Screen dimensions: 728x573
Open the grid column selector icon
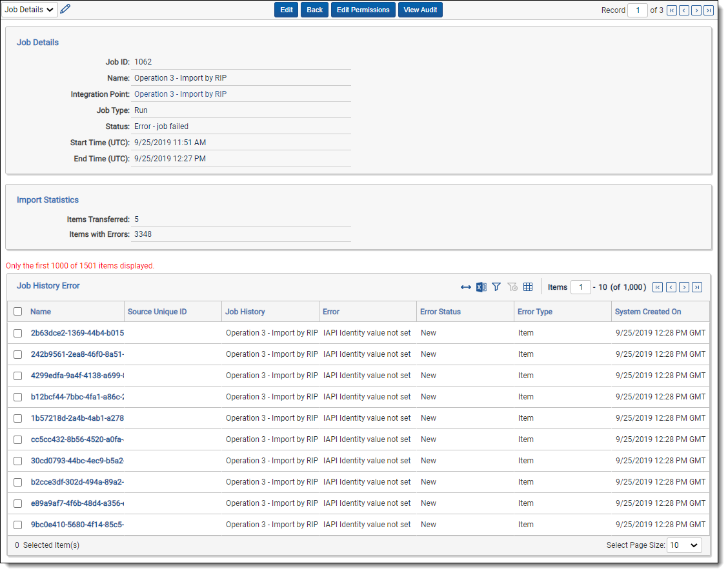tap(528, 287)
